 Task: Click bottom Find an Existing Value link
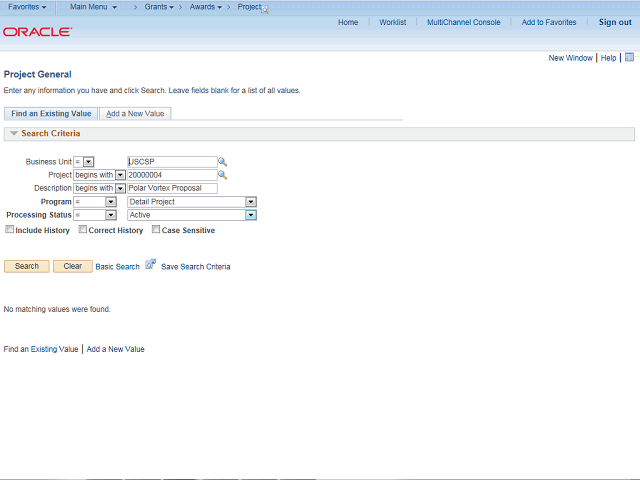41,349
